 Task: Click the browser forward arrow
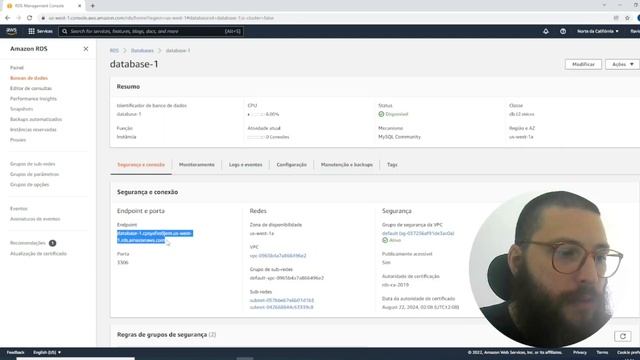(18, 18)
